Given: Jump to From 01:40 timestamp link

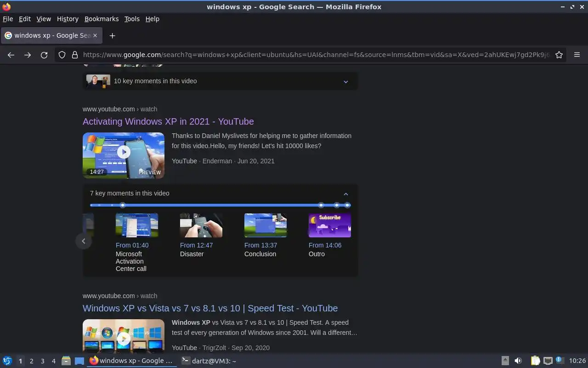Looking at the screenshot, I should tap(132, 245).
